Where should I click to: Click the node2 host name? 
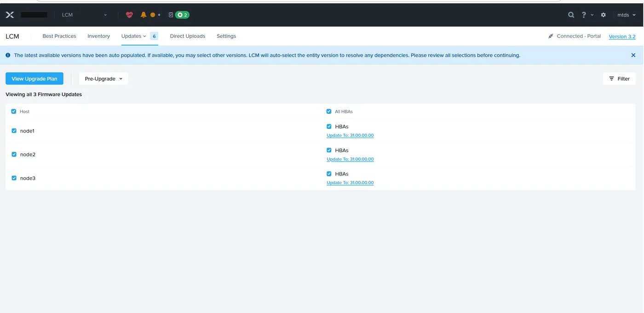[x=28, y=154]
